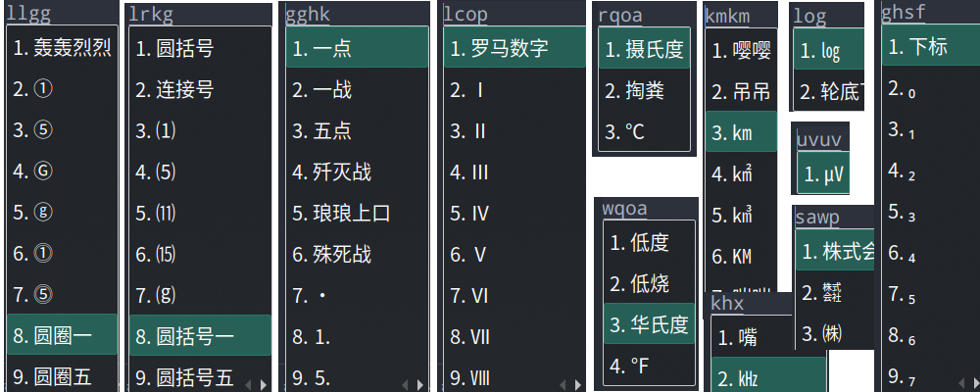Go to previous candidate page in lrkg popup

pos(248,384)
